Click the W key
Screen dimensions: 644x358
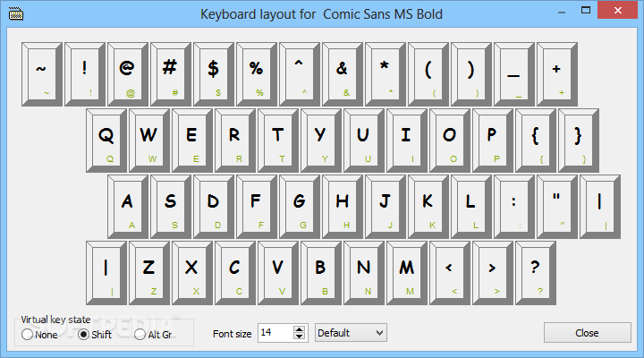tap(149, 141)
